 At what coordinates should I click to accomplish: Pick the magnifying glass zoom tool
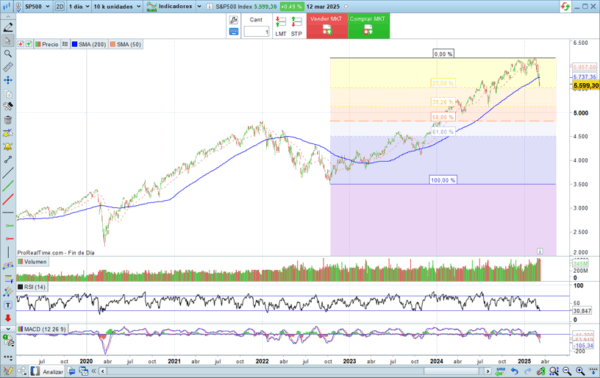coord(8,54)
